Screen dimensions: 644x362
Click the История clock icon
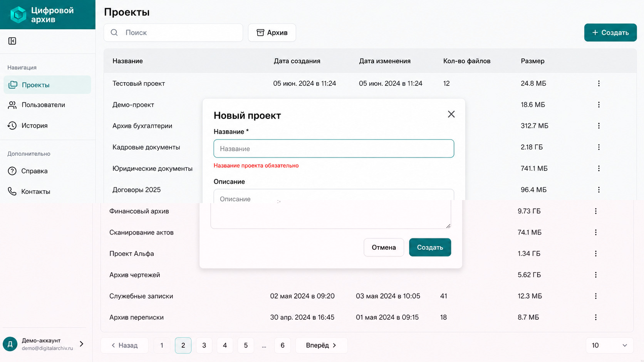pos(12,125)
